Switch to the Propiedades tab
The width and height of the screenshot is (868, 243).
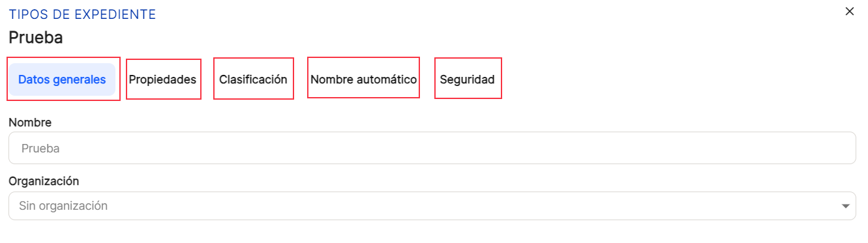click(163, 79)
